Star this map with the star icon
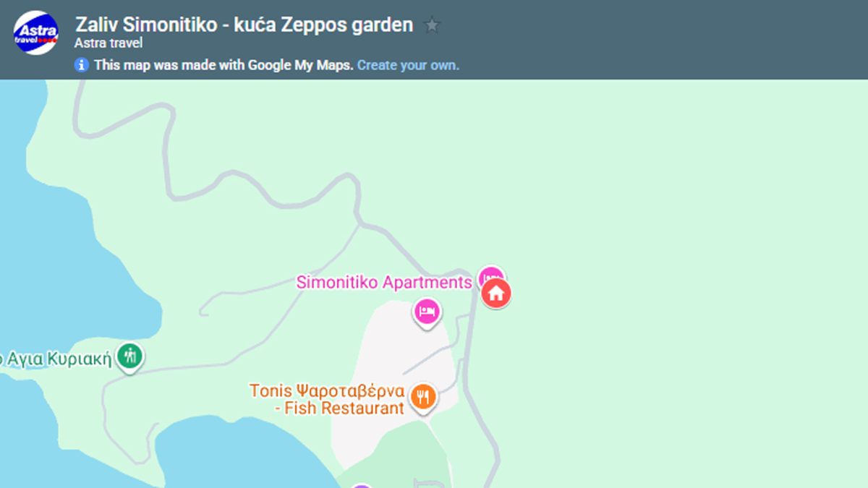 coord(432,26)
